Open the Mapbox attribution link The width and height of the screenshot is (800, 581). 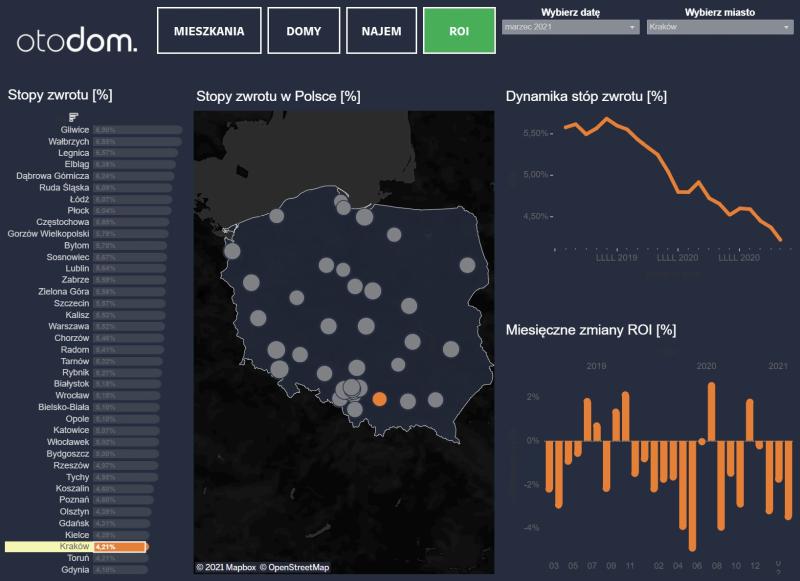[226, 568]
